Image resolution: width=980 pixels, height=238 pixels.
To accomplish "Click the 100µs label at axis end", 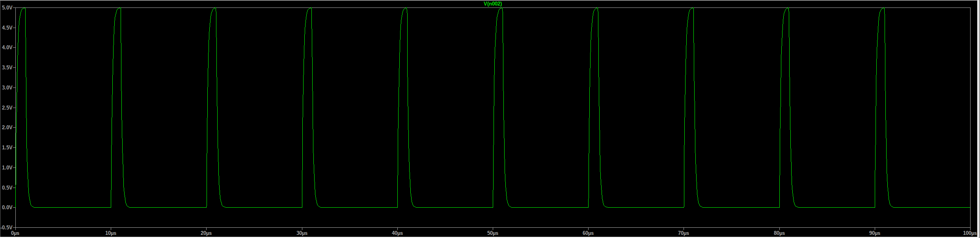I will click(x=970, y=233).
